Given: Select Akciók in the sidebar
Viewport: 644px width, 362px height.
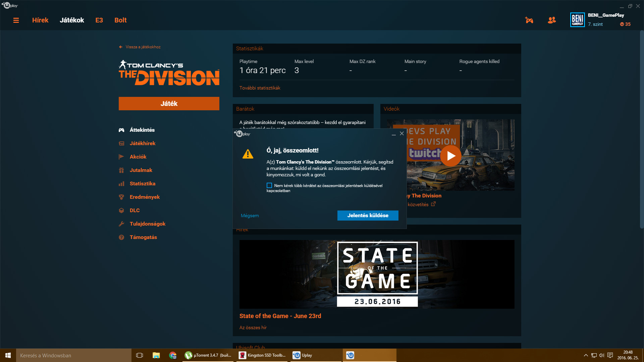Looking at the screenshot, I should [x=138, y=157].
